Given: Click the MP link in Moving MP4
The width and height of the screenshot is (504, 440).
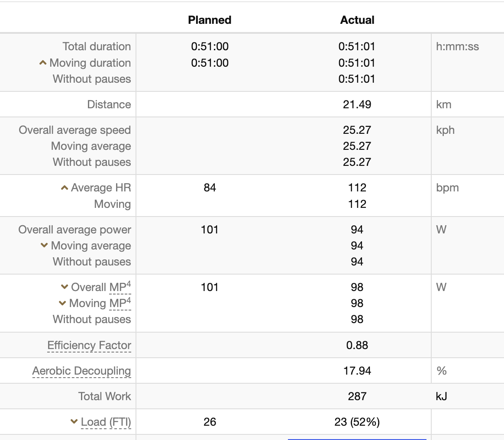Looking at the screenshot, I should point(117,304).
